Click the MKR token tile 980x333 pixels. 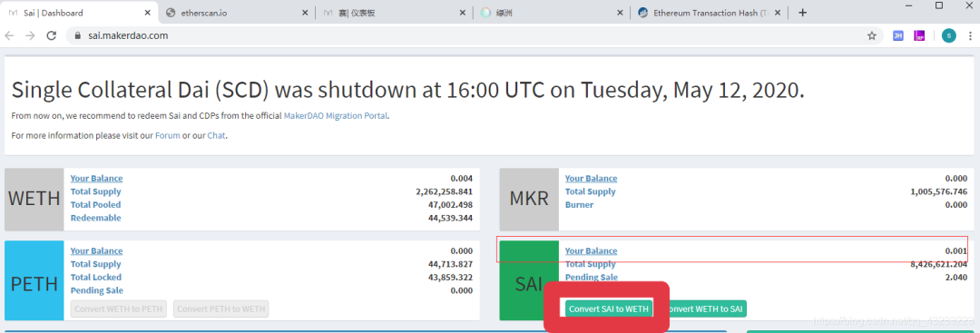(529, 199)
